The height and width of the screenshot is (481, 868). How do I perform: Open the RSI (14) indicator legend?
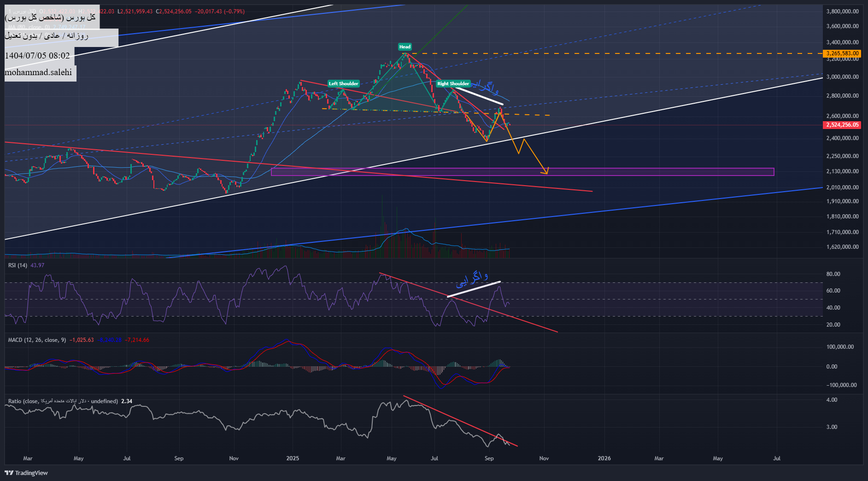[x=18, y=265]
